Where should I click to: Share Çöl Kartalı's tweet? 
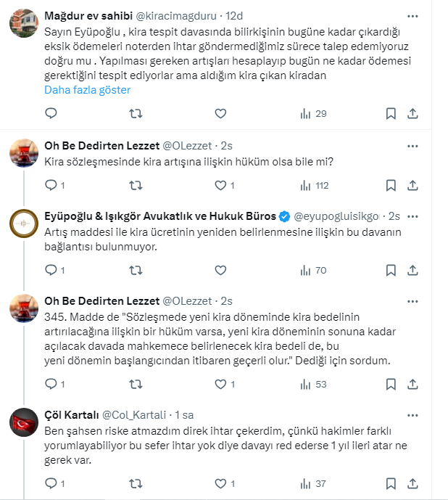tap(412, 483)
